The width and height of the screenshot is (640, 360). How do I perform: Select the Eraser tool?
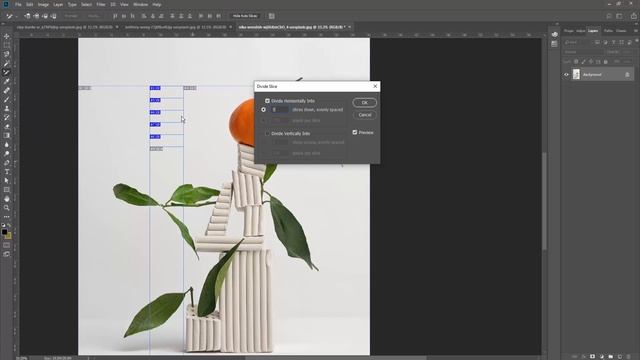point(7,127)
